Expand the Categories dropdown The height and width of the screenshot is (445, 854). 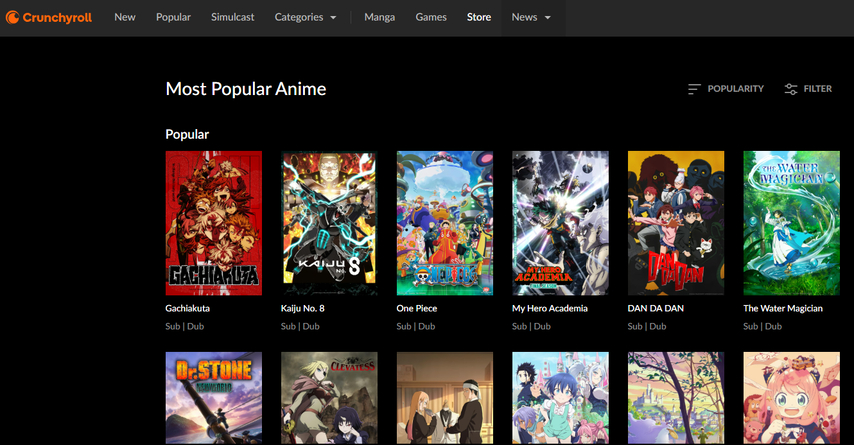[x=306, y=17]
